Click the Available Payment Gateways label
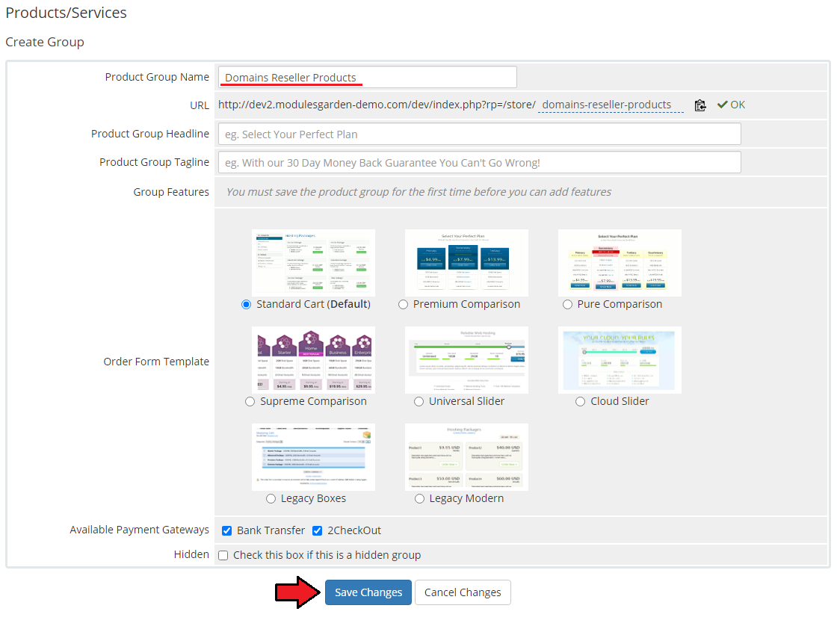Image resolution: width=840 pixels, height=632 pixels. (x=139, y=530)
